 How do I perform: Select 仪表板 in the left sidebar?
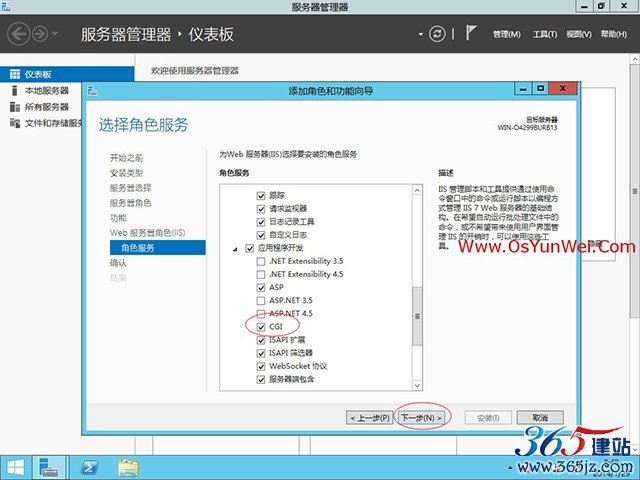67,74
